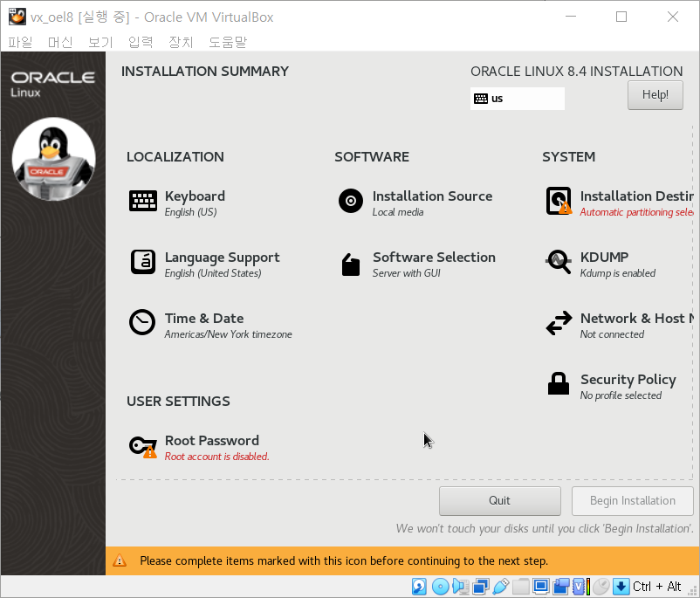Click the Security Policy heading text
Screen dimensions: 700x598
click(x=628, y=380)
